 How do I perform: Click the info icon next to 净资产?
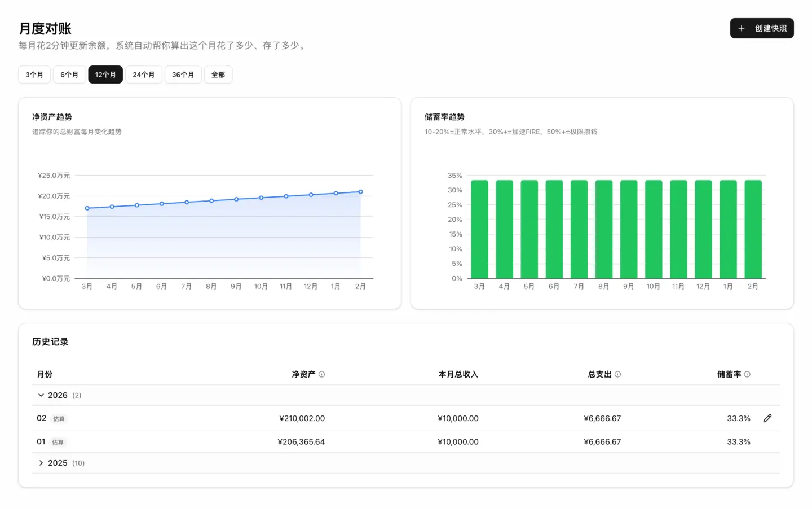321,374
